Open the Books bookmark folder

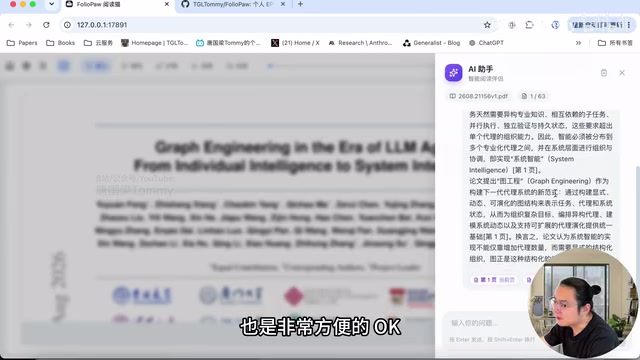coord(61,43)
